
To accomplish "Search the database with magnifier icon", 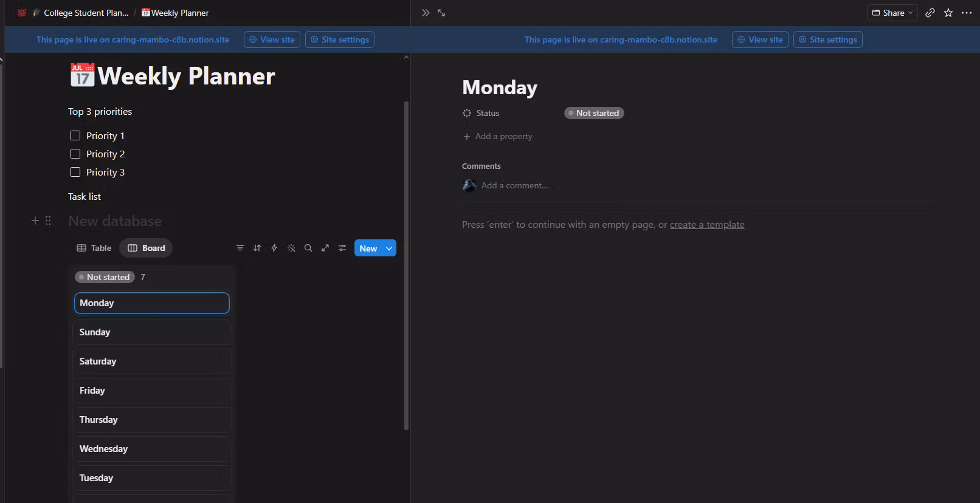I will [x=308, y=248].
